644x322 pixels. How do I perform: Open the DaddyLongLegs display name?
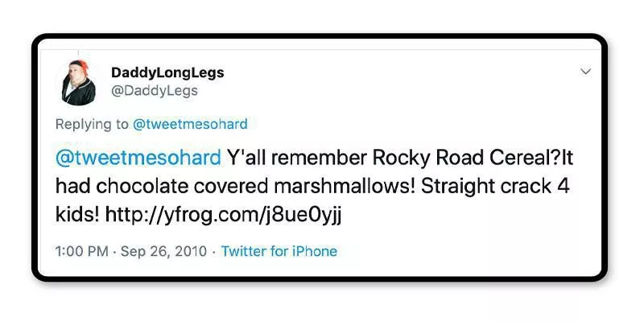click(167, 72)
